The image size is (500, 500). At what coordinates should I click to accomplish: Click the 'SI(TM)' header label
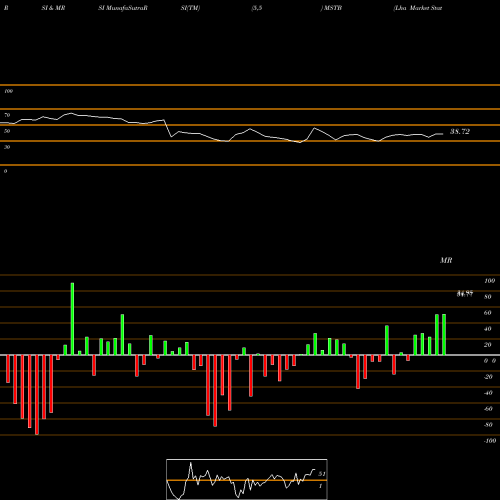(x=190, y=8)
